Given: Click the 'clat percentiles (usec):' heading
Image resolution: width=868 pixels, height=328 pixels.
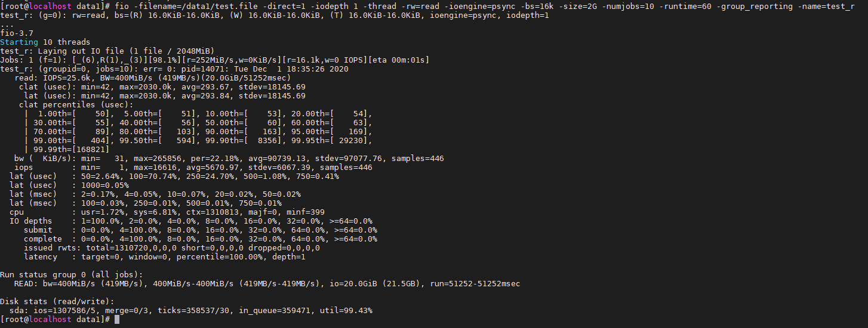Looking at the screenshot, I should pos(76,105).
